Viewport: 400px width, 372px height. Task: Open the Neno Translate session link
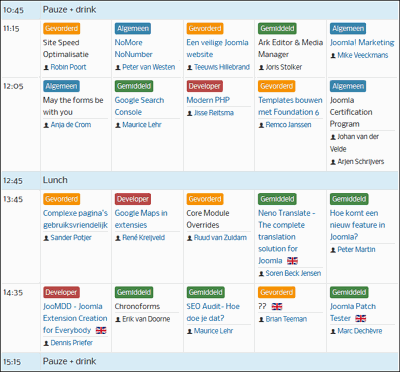286,237
